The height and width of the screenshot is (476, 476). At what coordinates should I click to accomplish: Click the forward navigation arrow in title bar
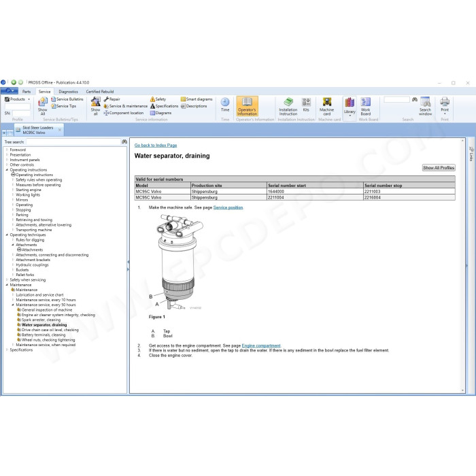20,82
